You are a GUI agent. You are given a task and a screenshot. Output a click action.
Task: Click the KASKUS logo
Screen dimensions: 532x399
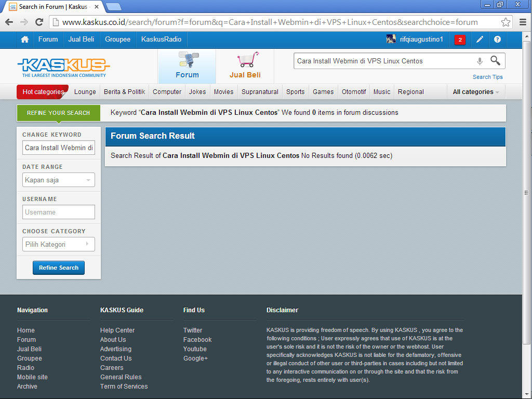click(x=64, y=67)
